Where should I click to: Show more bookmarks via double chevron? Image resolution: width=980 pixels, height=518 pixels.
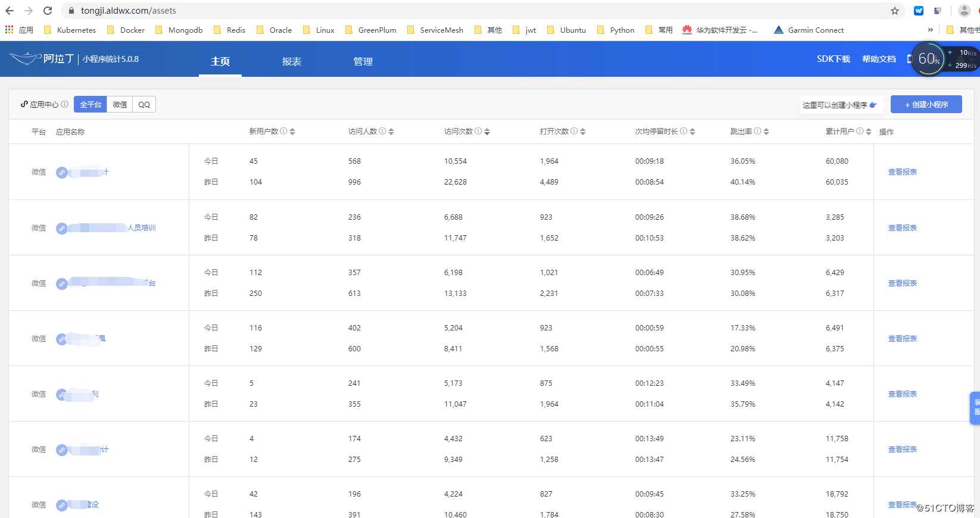(x=931, y=30)
